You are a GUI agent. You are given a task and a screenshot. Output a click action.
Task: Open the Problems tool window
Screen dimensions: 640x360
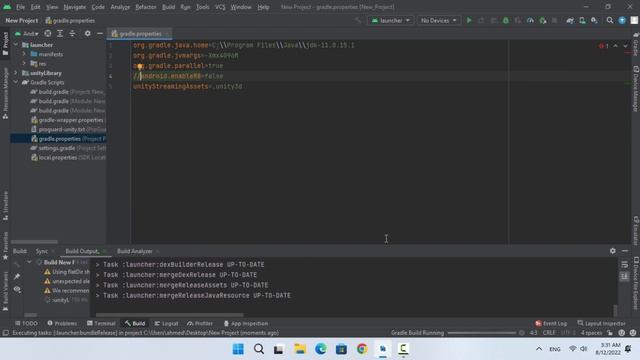(x=62, y=323)
